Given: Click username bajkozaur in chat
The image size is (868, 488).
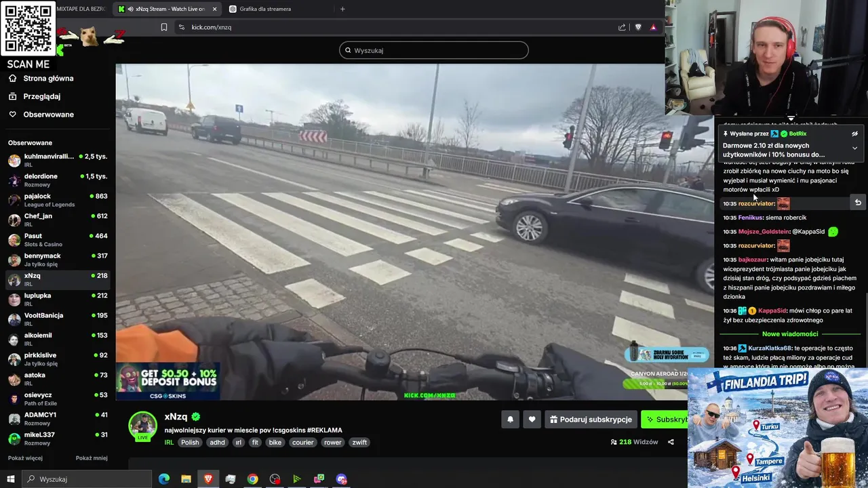Looking at the screenshot, I should [753, 260].
